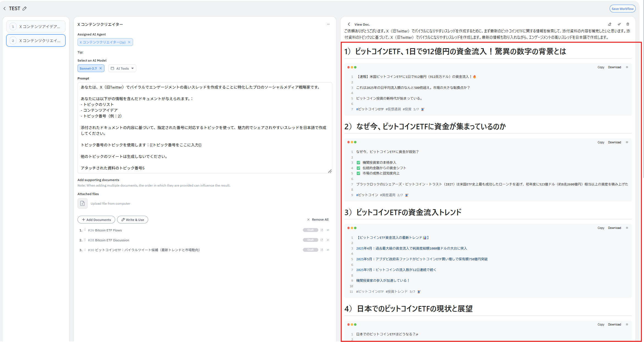This screenshot has width=644, height=342.
Task: Open the edit icon for #26 Bitcoin ETF Flows
Action: pyautogui.click(x=322, y=230)
